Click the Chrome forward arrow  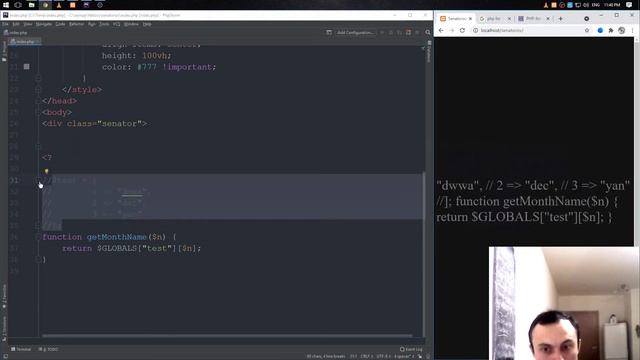coord(451,30)
